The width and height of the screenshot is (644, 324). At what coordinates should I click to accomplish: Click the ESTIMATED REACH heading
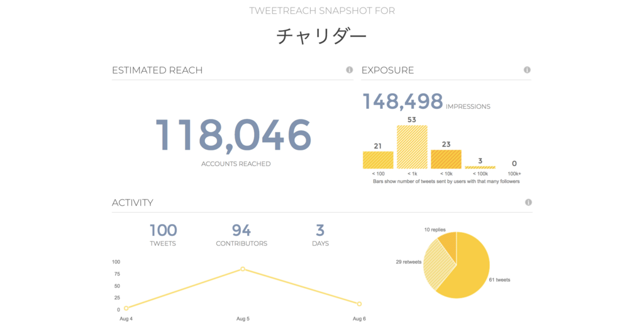[157, 70]
